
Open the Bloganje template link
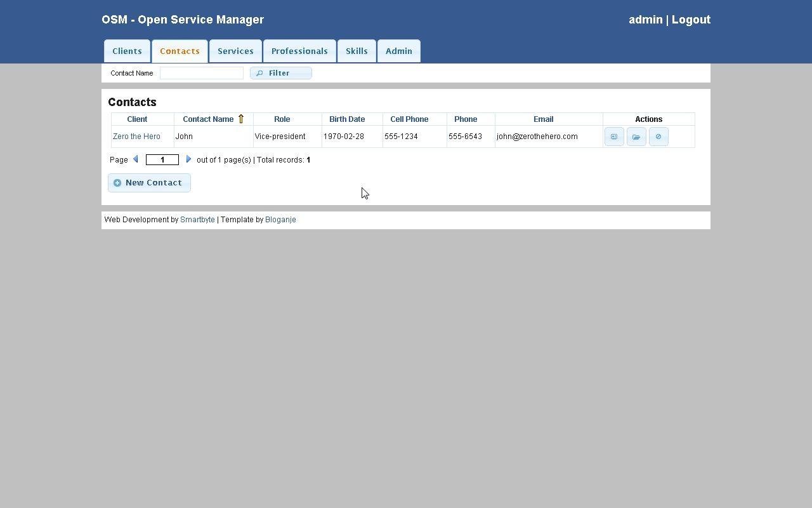pos(280,219)
